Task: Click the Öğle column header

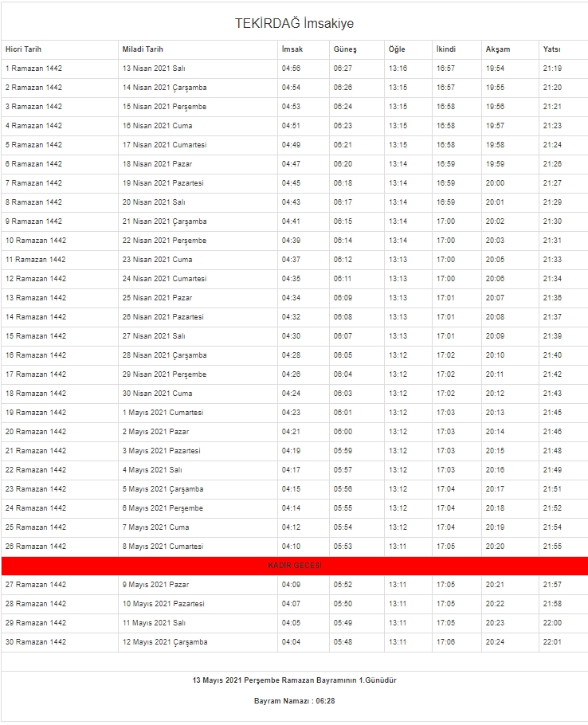Action: pyautogui.click(x=397, y=49)
